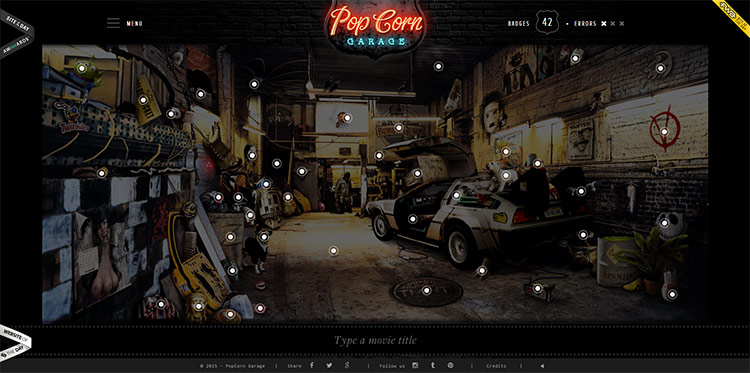Screen dimensions: 750x373
Task: Click the Errors label in header
Action: (x=585, y=23)
